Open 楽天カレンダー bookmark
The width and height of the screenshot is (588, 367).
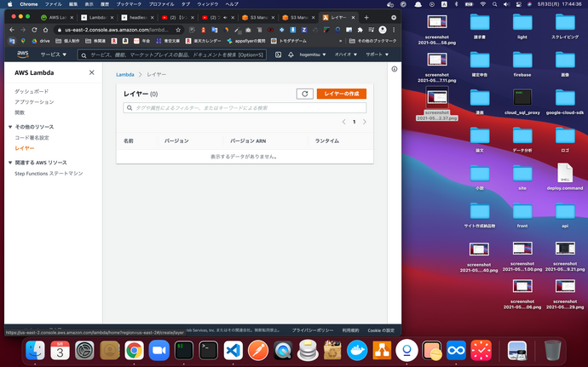(204, 41)
